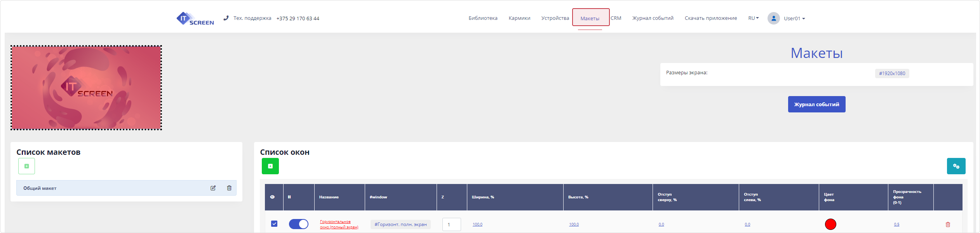The height and width of the screenshot is (233, 980).
Task: Toggle the blue pause switch off
Action: [x=298, y=224]
